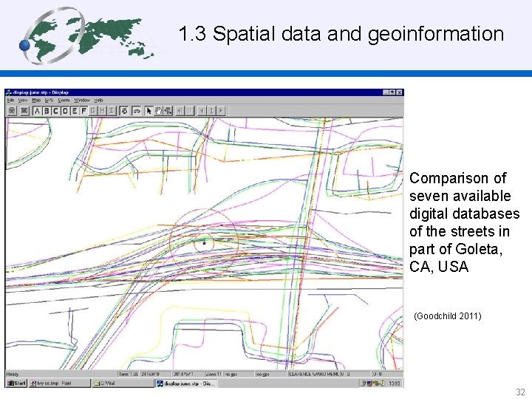Toggle layer E toolbar button
532x399 pixels.
coord(74,111)
